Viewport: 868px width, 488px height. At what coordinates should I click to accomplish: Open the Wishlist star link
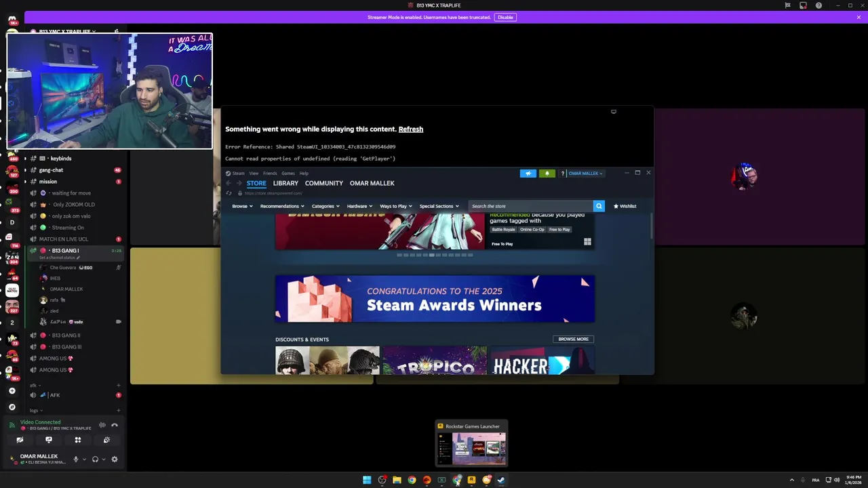(x=625, y=206)
